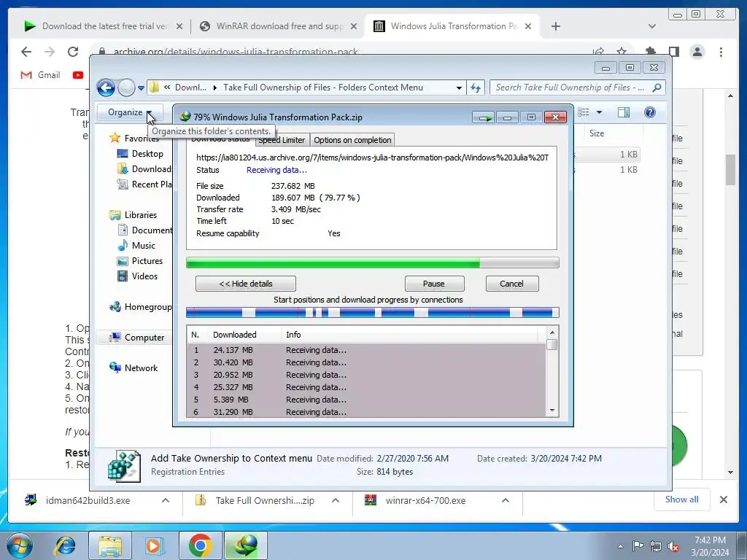
Task: Click Show all downloads
Action: [x=682, y=499]
